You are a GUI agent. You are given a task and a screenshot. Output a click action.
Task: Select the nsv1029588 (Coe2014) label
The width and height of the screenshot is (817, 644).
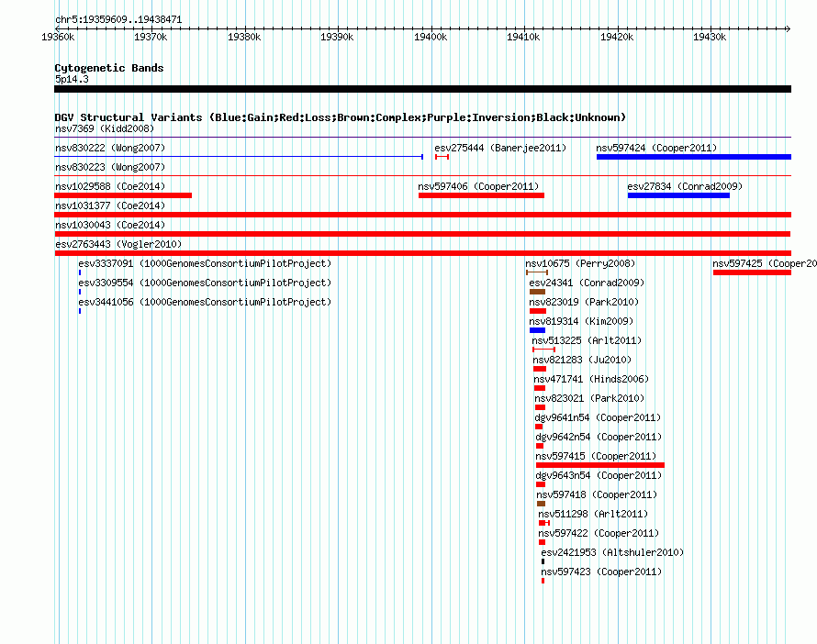pos(110,186)
